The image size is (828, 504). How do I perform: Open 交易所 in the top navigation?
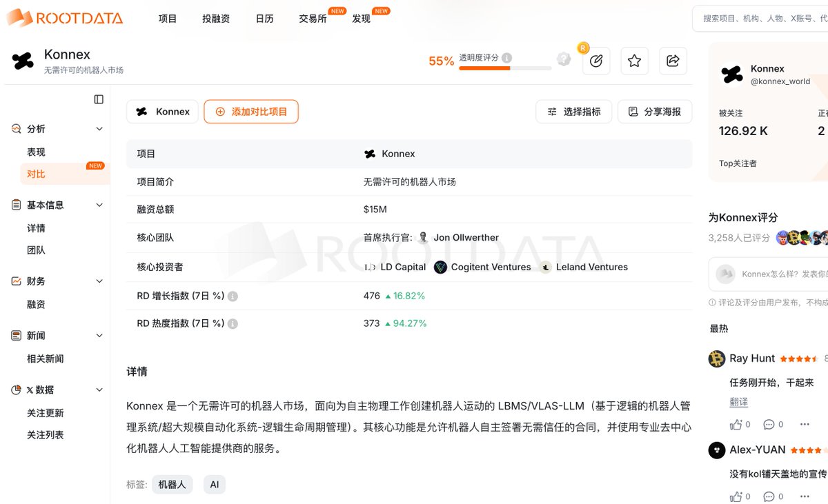[x=313, y=19]
